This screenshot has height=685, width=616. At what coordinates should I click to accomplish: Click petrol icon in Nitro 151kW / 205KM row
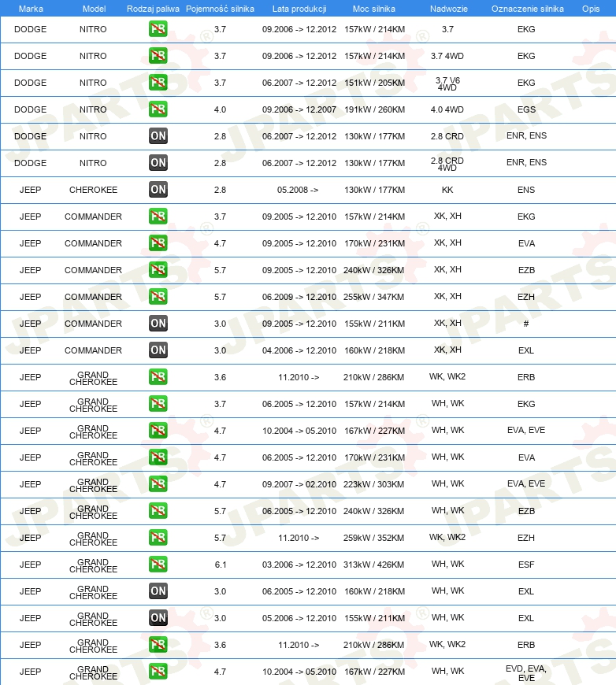coord(158,83)
